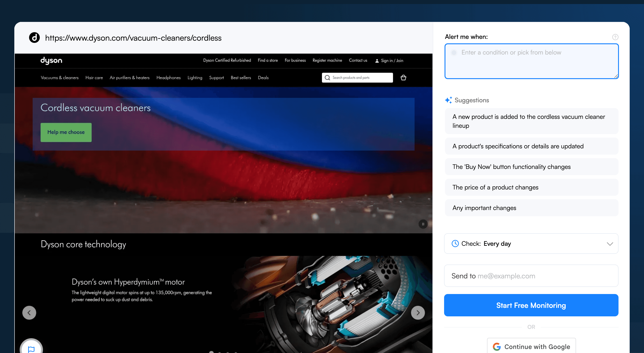The image size is (644, 353).
Task: Pause the hero video
Action: click(423, 224)
